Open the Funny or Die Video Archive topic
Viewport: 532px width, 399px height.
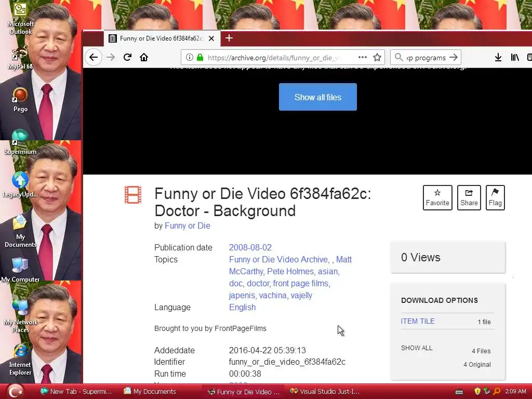pyautogui.click(x=278, y=260)
